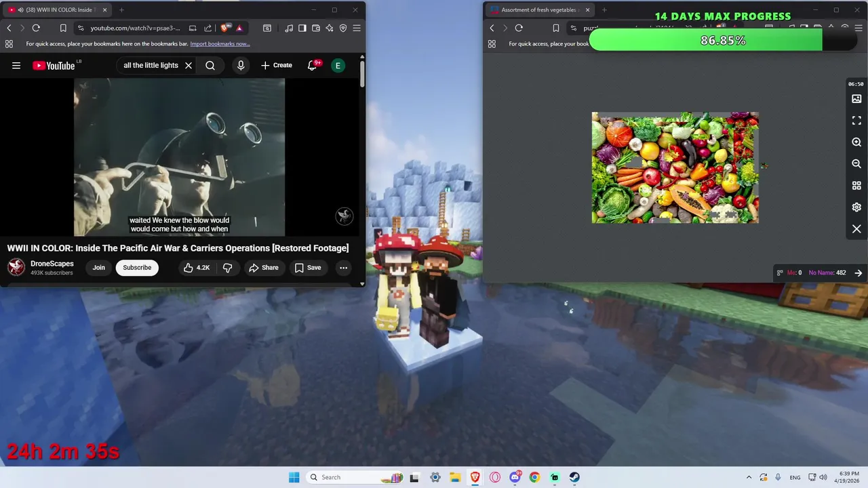868x488 pixels.
Task: Join the DroneScapes channel membership
Action: (98, 268)
